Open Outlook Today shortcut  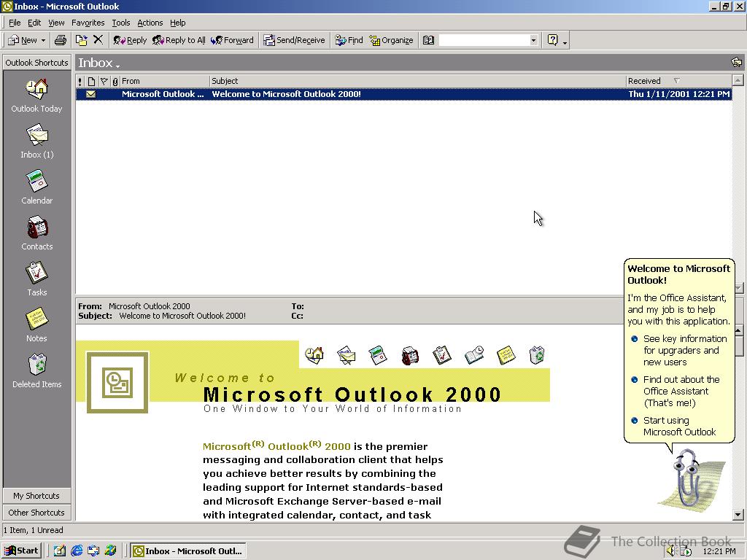coord(36,96)
